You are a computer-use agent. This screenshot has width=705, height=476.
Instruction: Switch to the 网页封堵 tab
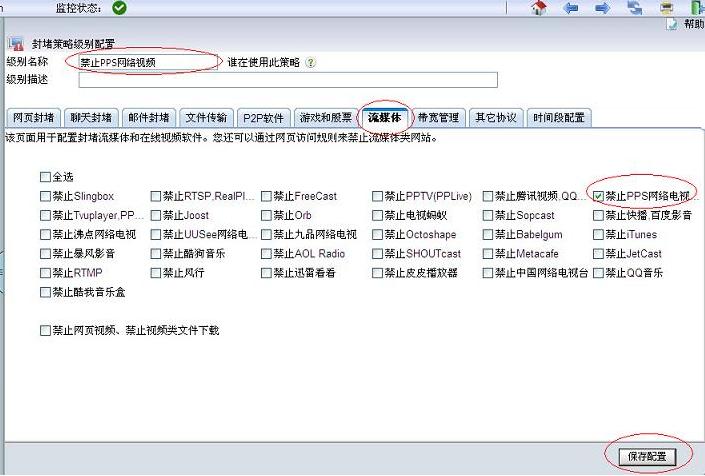pyautogui.click(x=33, y=118)
